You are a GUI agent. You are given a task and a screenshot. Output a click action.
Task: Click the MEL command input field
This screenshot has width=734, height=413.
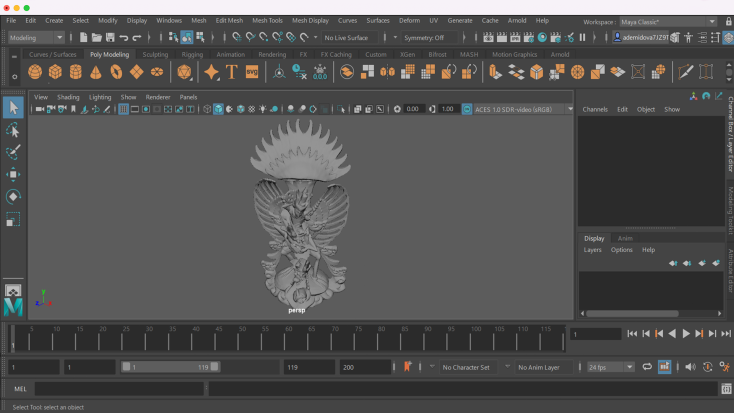120,388
